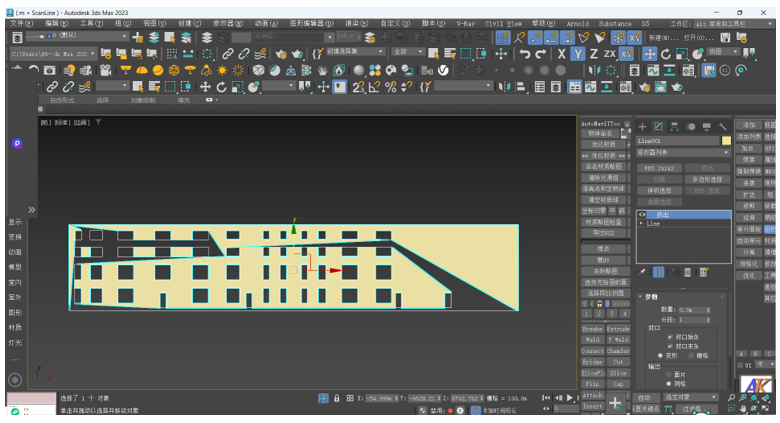Enable the 封口始端 cap start checkbox

(x=670, y=337)
